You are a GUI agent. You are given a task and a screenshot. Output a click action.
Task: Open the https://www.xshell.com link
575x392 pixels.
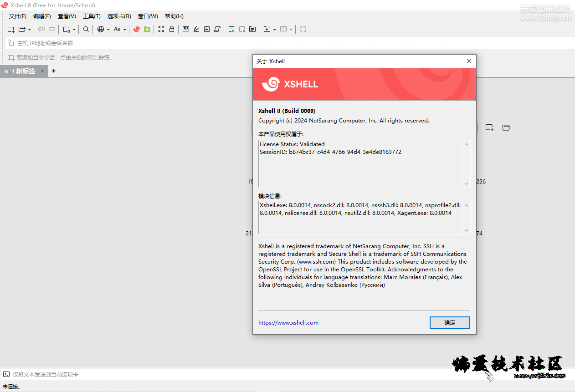288,322
